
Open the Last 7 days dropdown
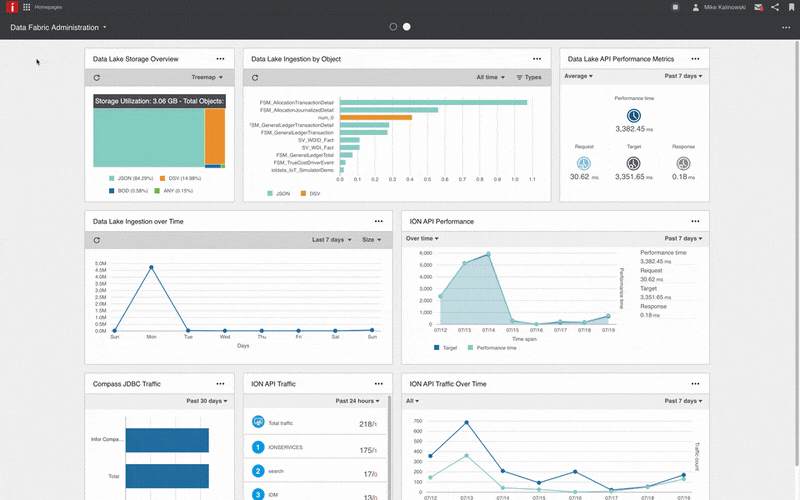(331, 240)
